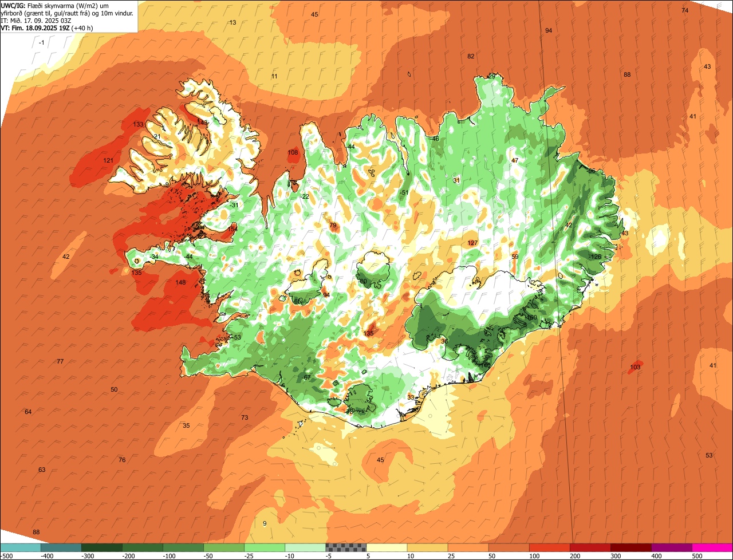The width and height of the screenshot is (733, 560).
Task: Click the '-1' value on the map
Action: pos(41,43)
